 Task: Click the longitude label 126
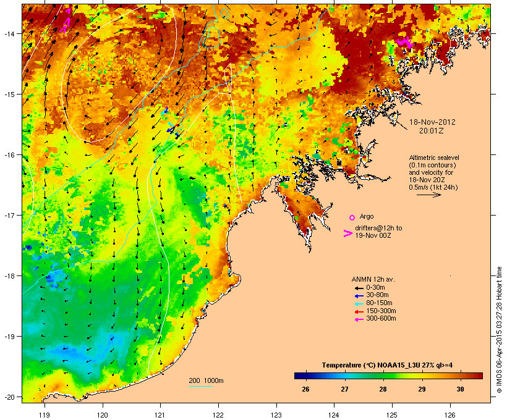click(x=449, y=415)
